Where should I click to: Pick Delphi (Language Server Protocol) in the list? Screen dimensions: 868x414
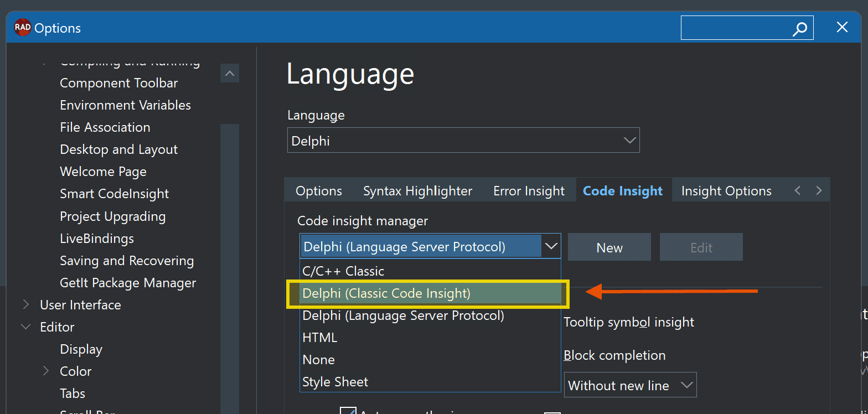point(430,315)
